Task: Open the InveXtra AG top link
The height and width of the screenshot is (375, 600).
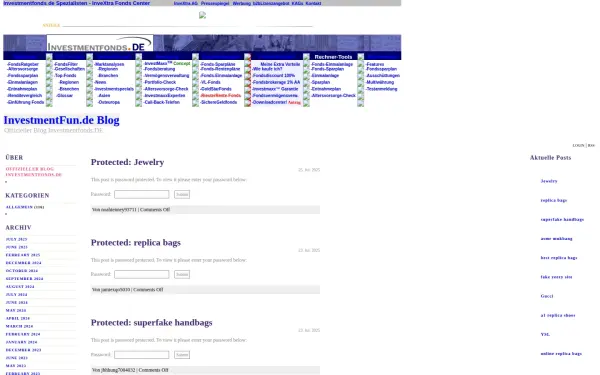Action: point(186,3)
